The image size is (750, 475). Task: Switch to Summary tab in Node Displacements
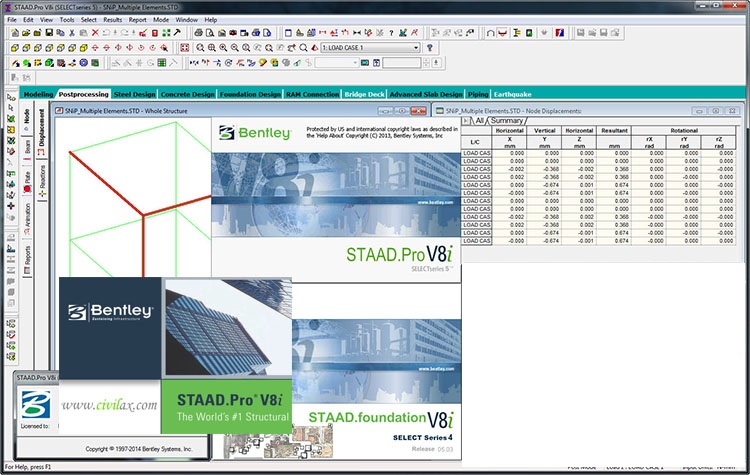(507, 121)
